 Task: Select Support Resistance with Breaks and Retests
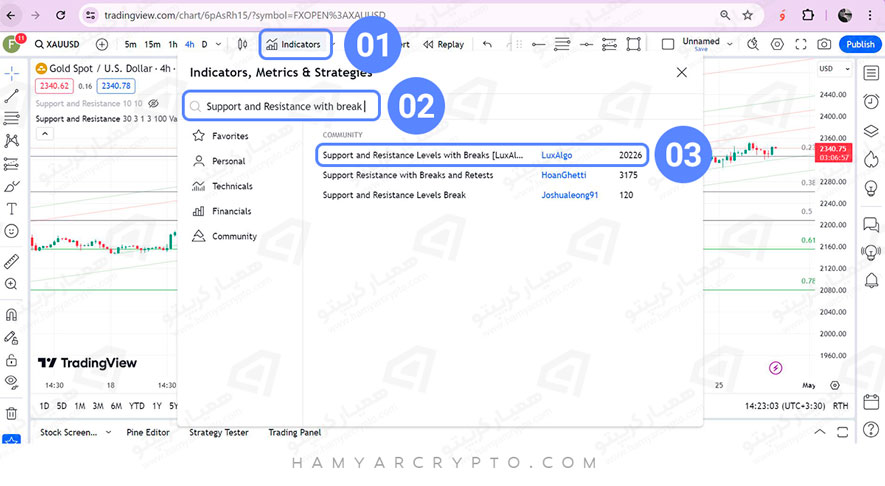pos(408,175)
